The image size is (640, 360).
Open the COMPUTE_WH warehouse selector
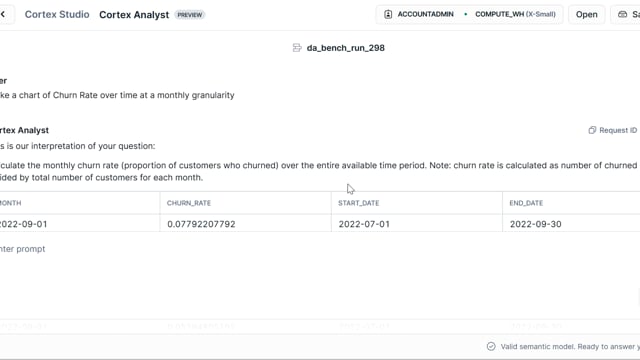click(515, 14)
